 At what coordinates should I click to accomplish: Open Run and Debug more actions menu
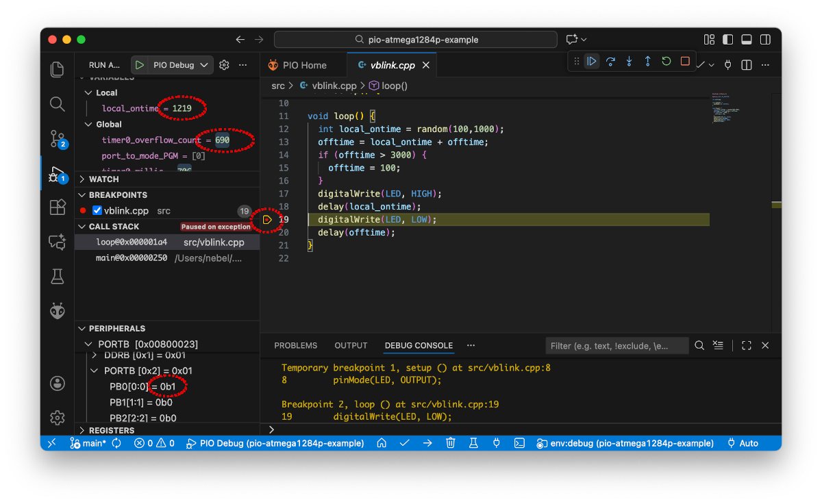[242, 65]
